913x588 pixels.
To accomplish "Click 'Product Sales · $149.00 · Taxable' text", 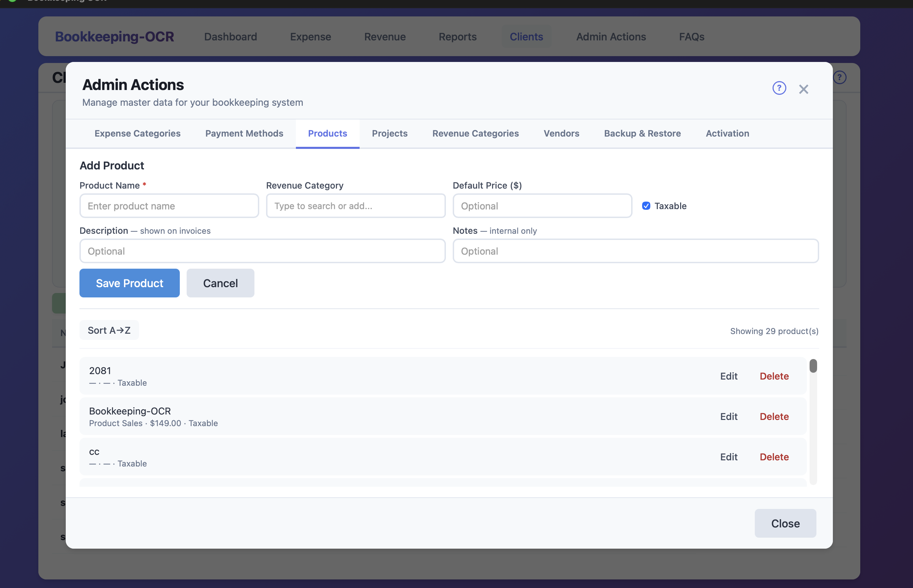I will click(x=153, y=423).
